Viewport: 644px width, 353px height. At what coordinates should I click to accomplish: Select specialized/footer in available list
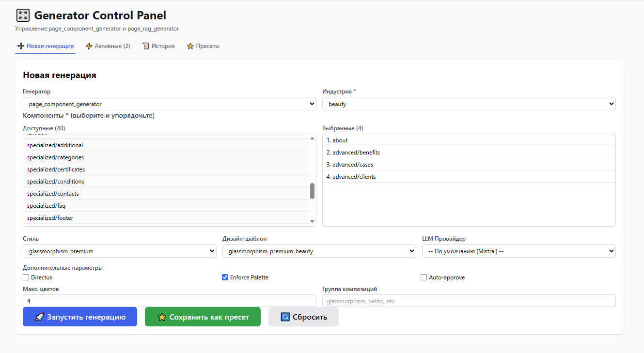tap(166, 217)
